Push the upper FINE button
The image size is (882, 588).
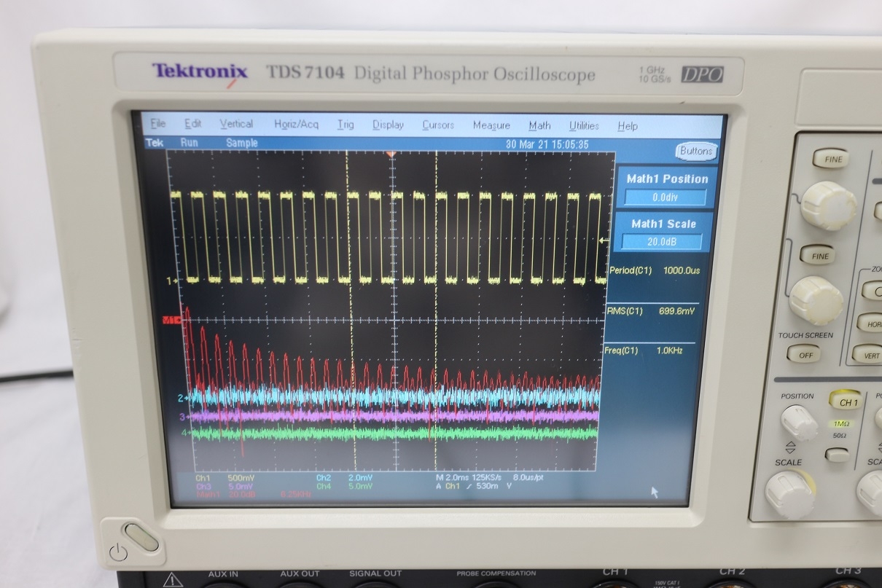click(832, 159)
